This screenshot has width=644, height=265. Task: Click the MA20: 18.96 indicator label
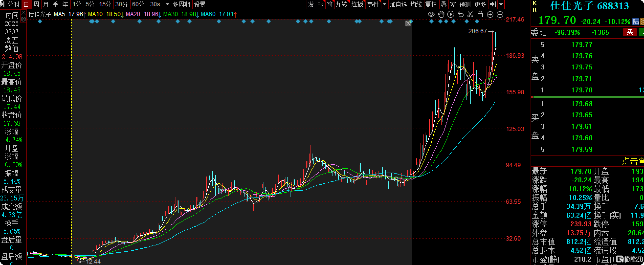tap(143, 14)
